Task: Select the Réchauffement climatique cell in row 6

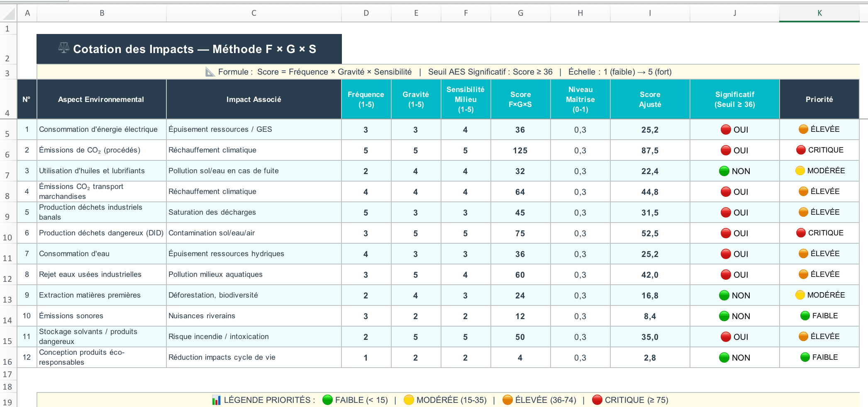Action: coord(254,150)
